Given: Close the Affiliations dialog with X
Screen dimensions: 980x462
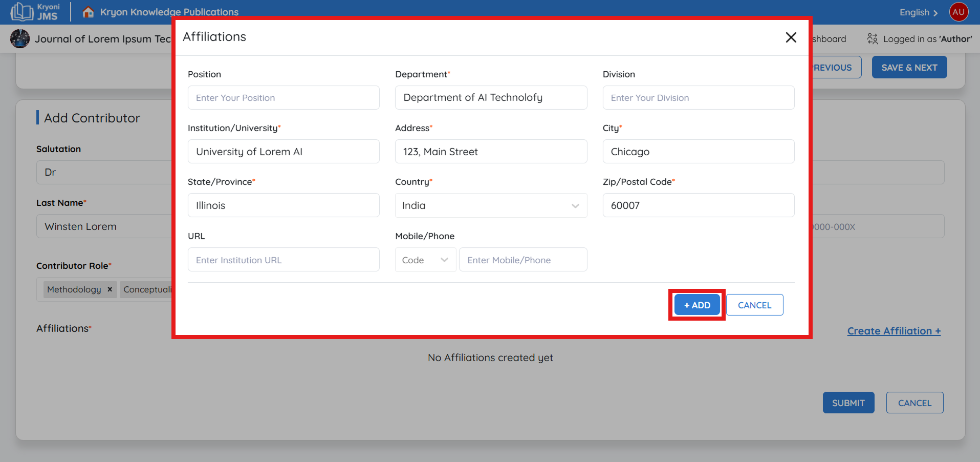Looking at the screenshot, I should 791,37.
